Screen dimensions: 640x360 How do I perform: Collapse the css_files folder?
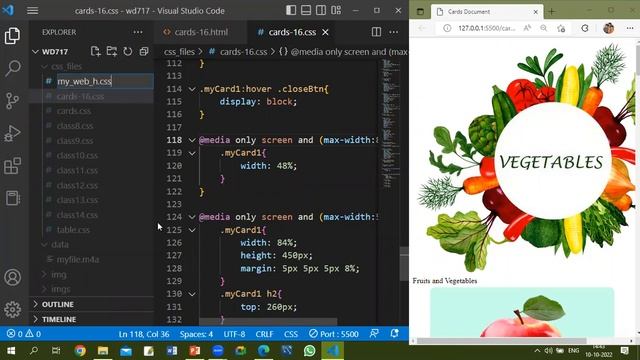(x=45, y=66)
